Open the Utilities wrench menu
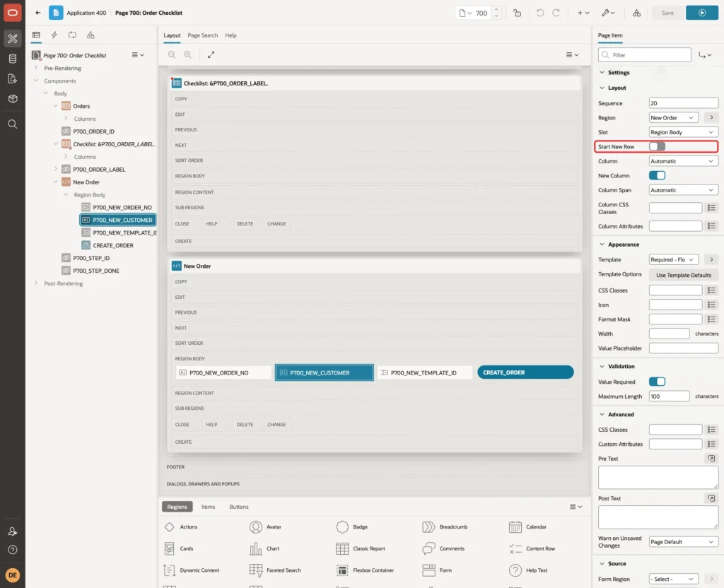 (607, 13)
